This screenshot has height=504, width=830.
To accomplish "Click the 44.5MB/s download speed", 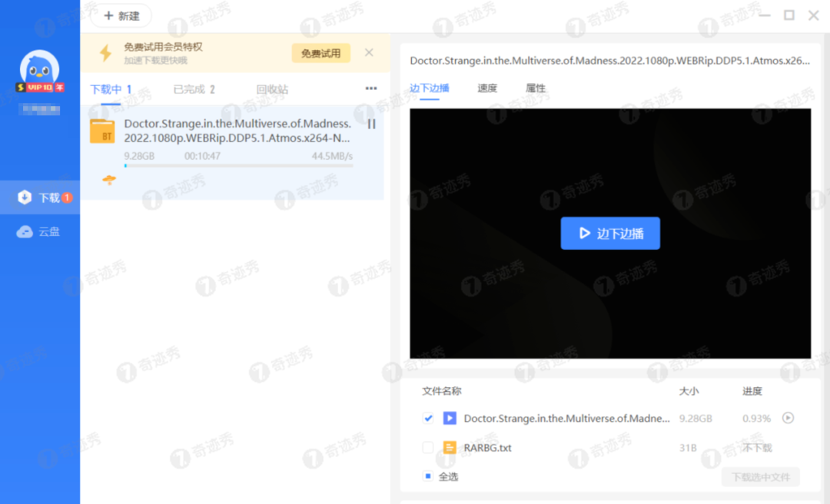I will tap(332, 156).
